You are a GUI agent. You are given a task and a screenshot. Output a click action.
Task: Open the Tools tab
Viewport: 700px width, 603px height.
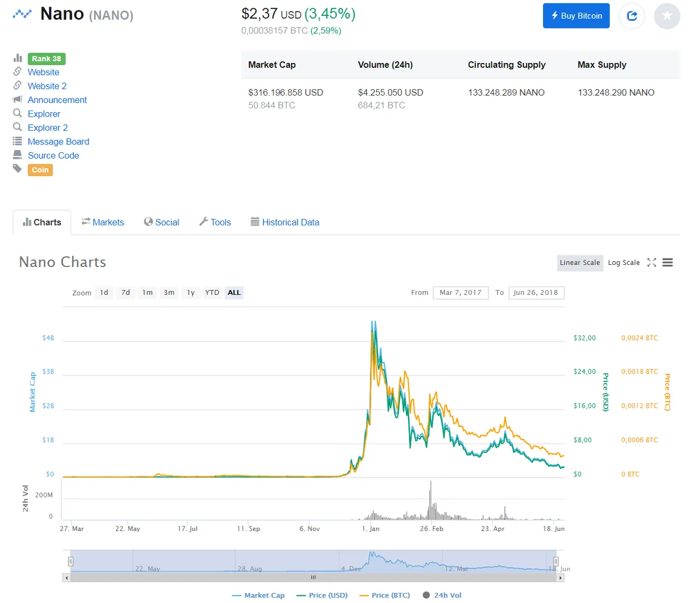coord(215,222)
